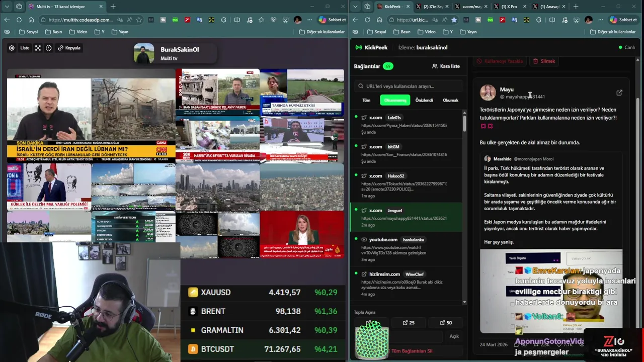Refresh the Multi tv browser page
644x362 pixels.
point(19,20)
